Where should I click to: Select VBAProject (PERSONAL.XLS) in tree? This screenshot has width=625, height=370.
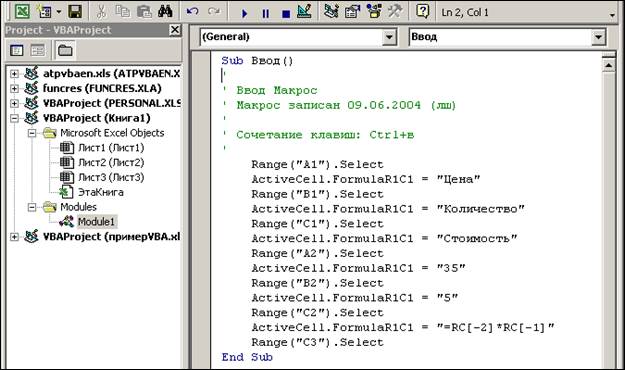(x=112, y=103)
